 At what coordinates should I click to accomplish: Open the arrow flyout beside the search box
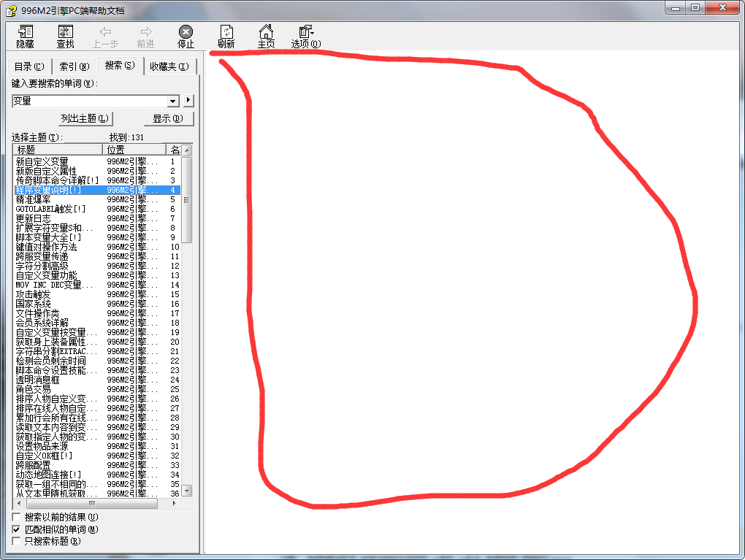pyautogui.click(x=188, y=100)
